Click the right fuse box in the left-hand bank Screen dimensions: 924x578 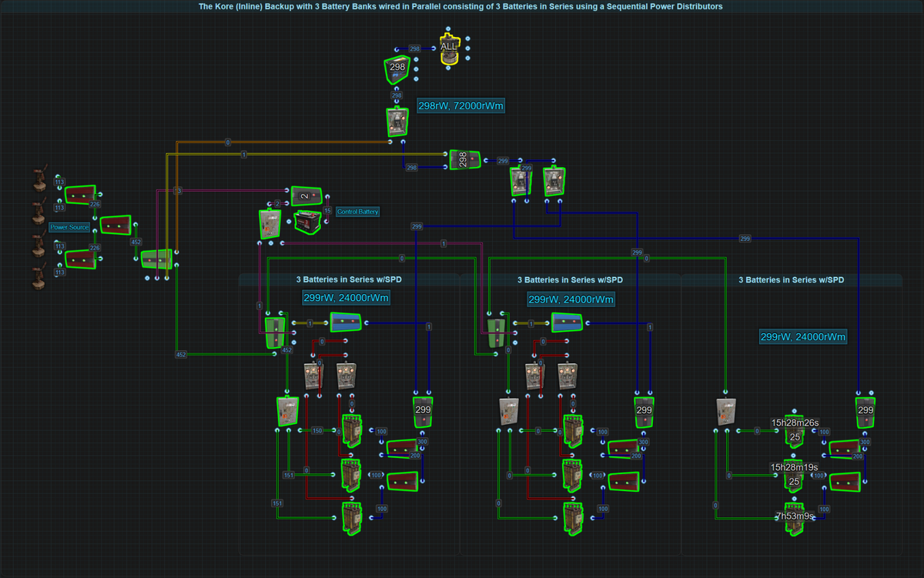[346, 375]
